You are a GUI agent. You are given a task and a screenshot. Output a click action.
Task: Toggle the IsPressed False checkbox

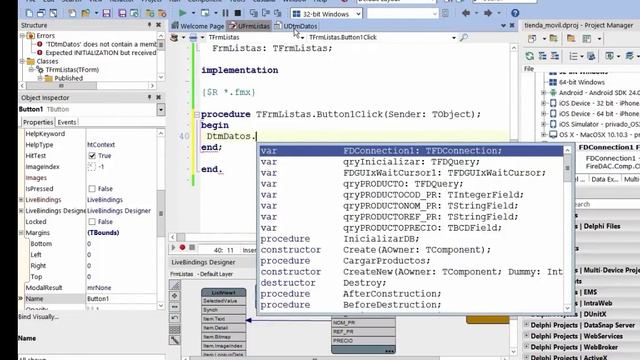point(92,189)
